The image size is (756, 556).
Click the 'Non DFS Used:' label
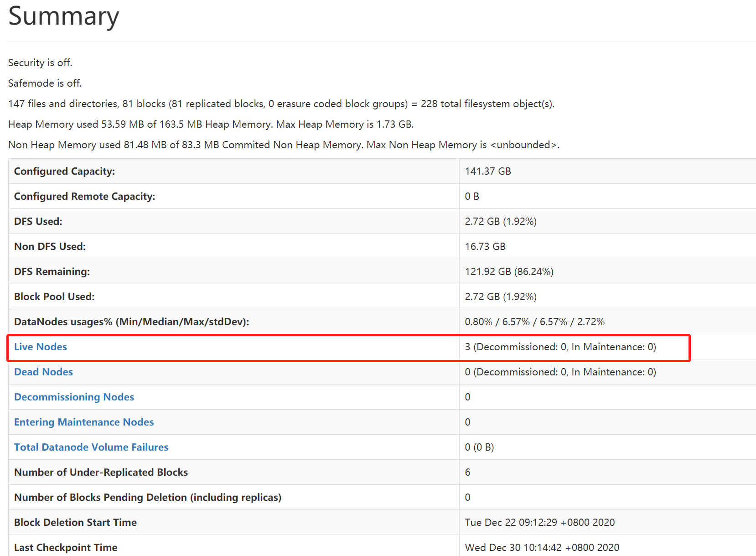pyautogui.click(x=50, y=246)
